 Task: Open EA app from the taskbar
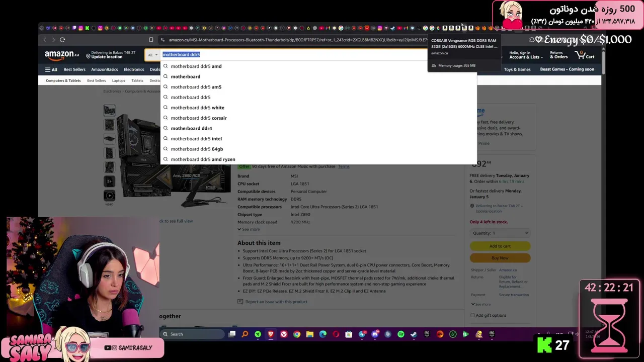click(x=440, y=334)
